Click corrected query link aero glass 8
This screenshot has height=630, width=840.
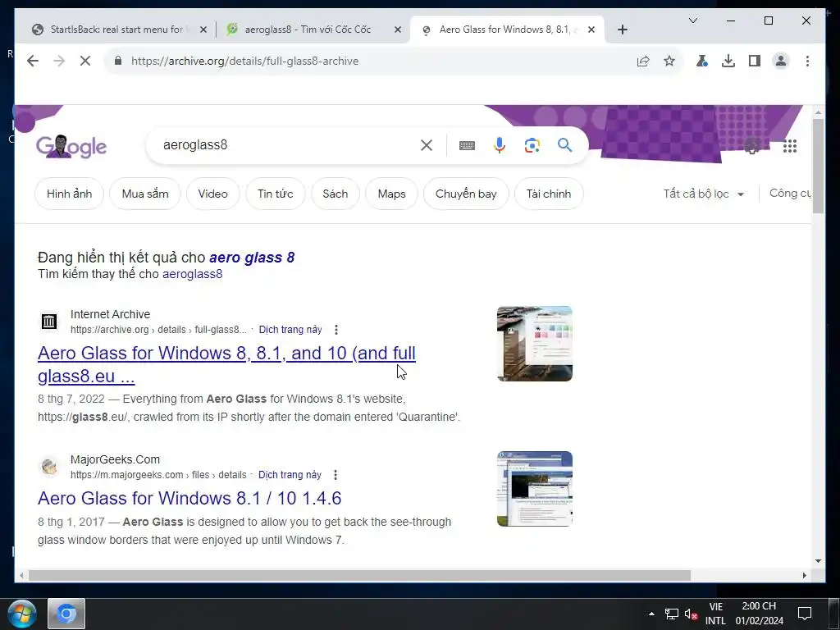[x=252, y=258]
